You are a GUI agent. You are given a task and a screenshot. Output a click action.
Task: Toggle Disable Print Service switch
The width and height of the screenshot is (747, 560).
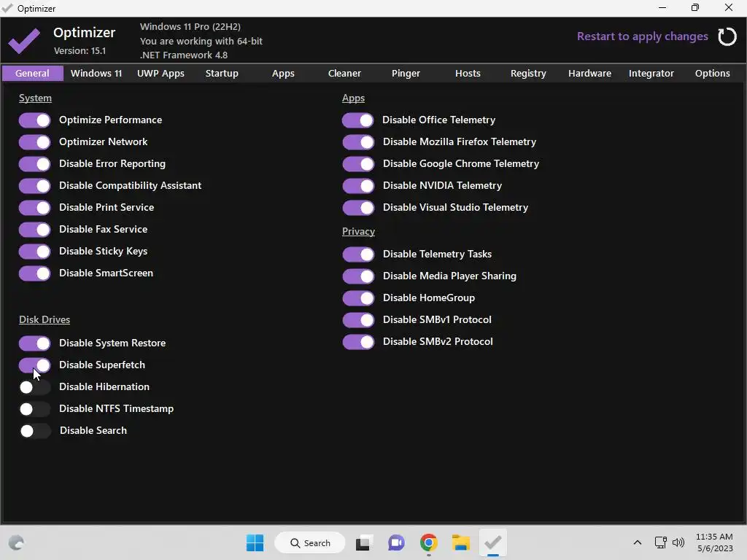tap(35, 208)
